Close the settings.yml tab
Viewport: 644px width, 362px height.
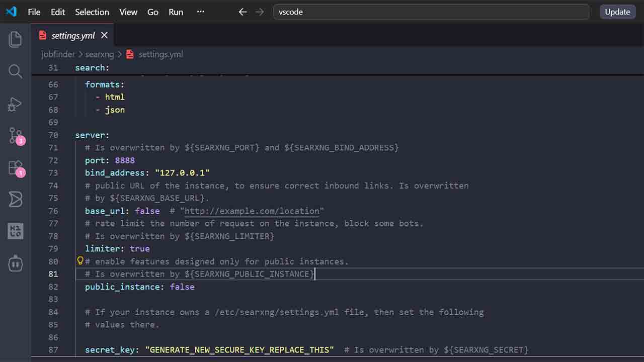click(104, 35)
